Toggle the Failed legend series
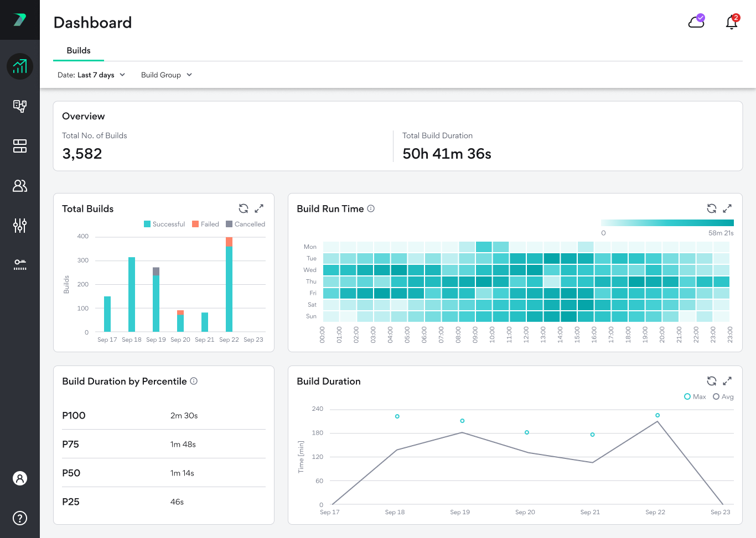This screenshot has width=756, height=538. click(205, 224)
